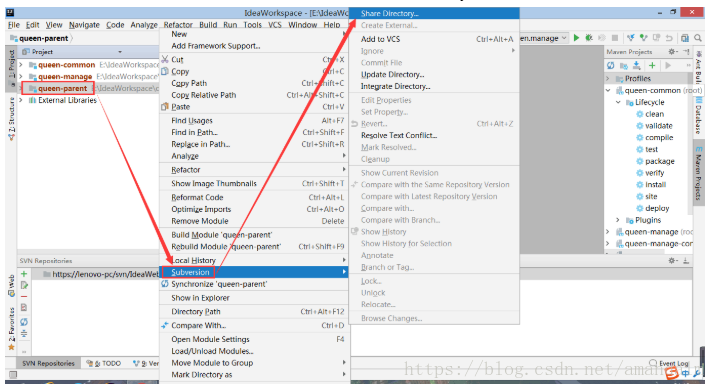Click the Revert undo arrow icon
This screenshot has width=715, height=389.
point(669,38)
